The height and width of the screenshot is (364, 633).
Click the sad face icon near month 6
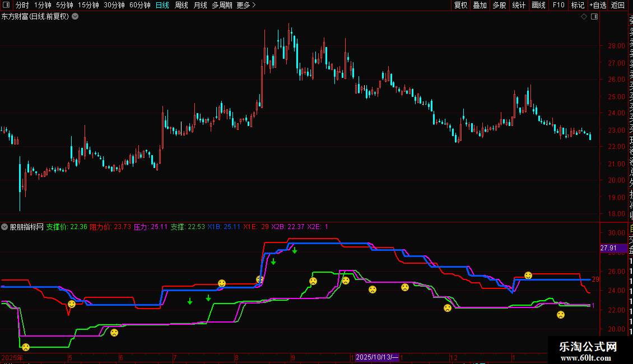pos(114,333)
